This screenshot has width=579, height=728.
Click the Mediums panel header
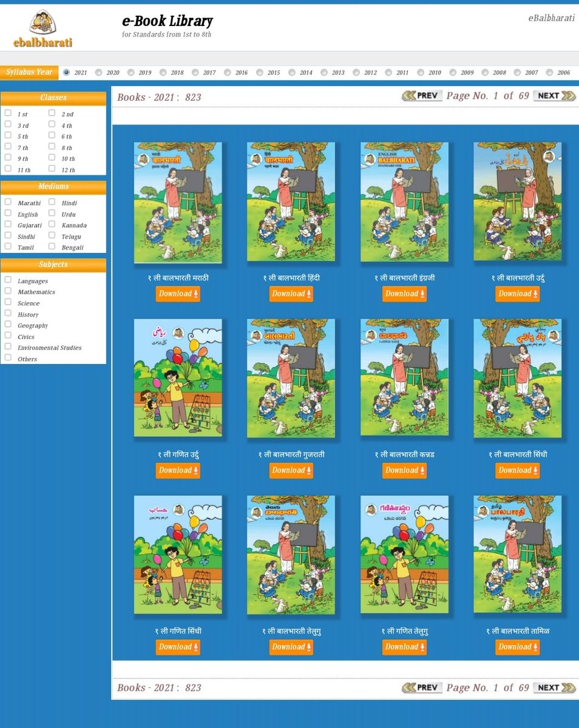(53, 187)
